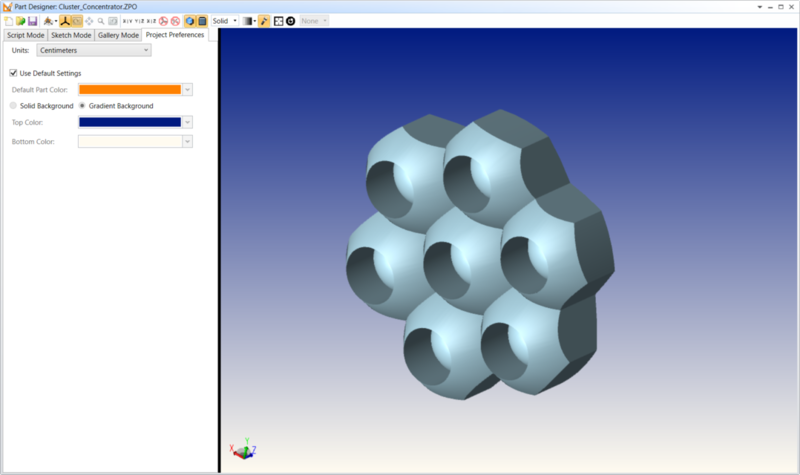The width and height of the screenshot is (800, 475).
Task: Toggle the dark blue box display icon
Action: pyautogui.click(x=202, y=21)
